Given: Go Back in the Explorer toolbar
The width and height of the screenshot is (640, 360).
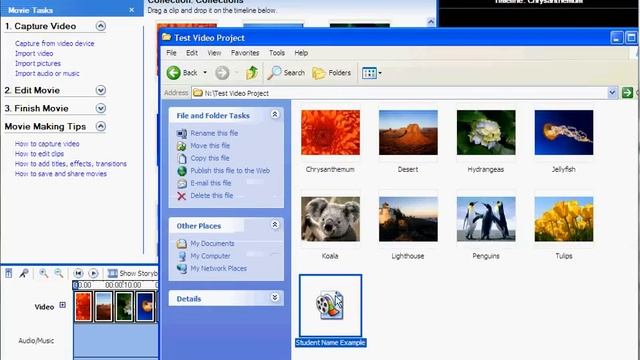Looking at the screenshot, I should (x=182, y=73).
